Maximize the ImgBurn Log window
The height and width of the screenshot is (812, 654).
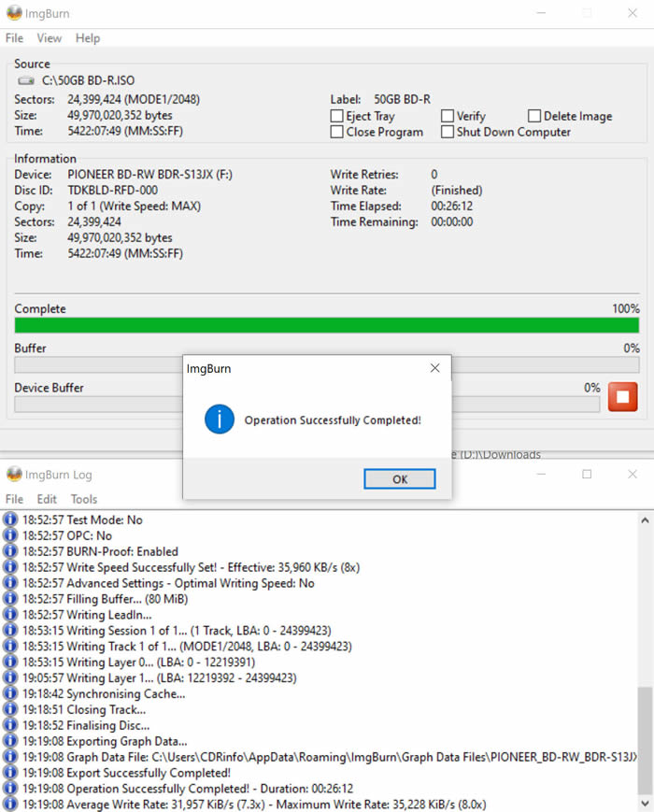pos(587,474)
